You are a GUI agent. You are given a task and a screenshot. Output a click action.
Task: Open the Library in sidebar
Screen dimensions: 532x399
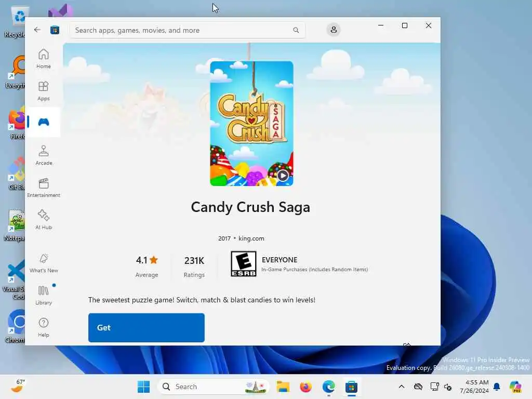44,295
